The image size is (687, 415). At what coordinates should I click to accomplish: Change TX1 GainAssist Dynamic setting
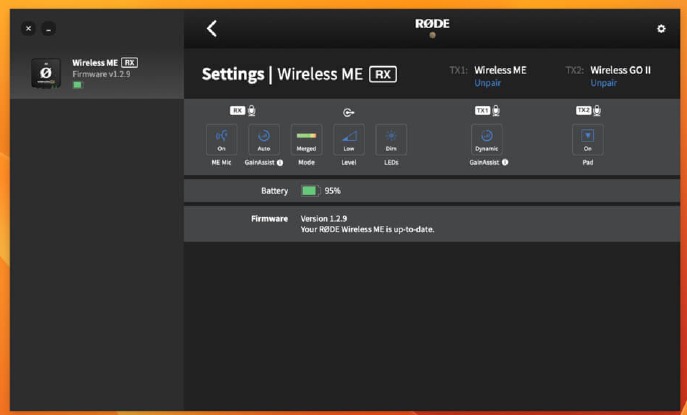tap(487, 140)
